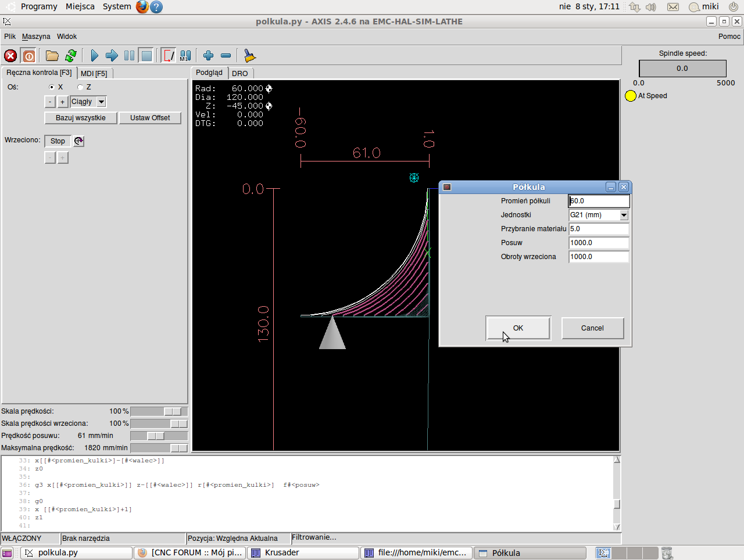
Task: Click the Firefox launcher in top panel
Action: 142,7
